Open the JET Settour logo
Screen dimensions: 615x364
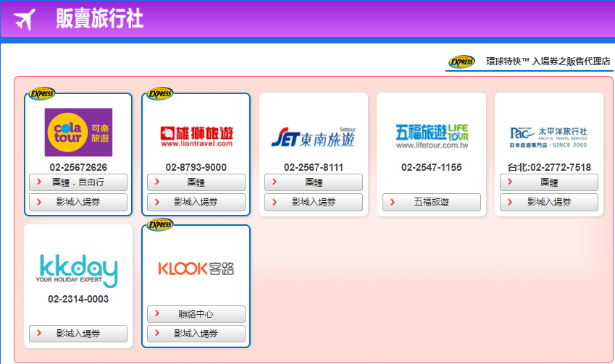pyautogui.click(x=314, y=137)
